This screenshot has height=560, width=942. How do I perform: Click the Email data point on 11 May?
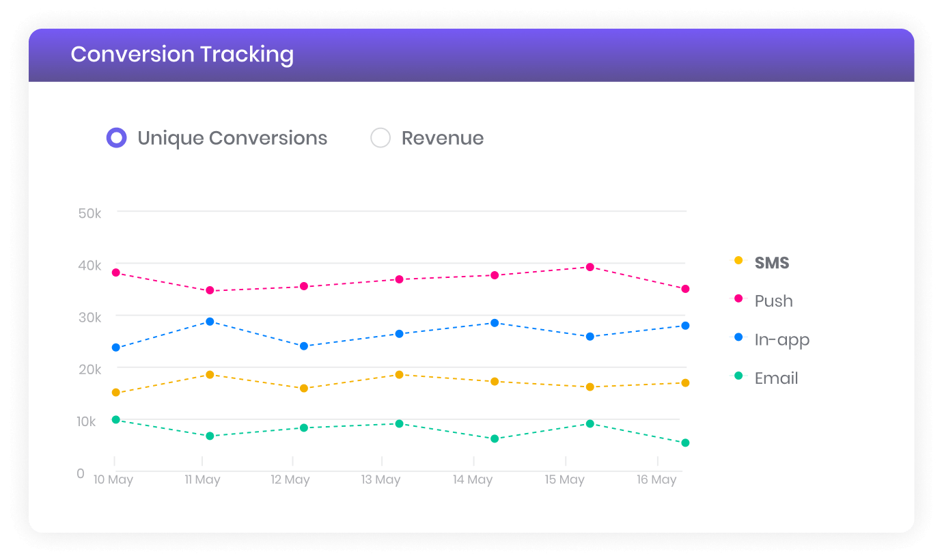pyautogui.click(x=210, y=436)
